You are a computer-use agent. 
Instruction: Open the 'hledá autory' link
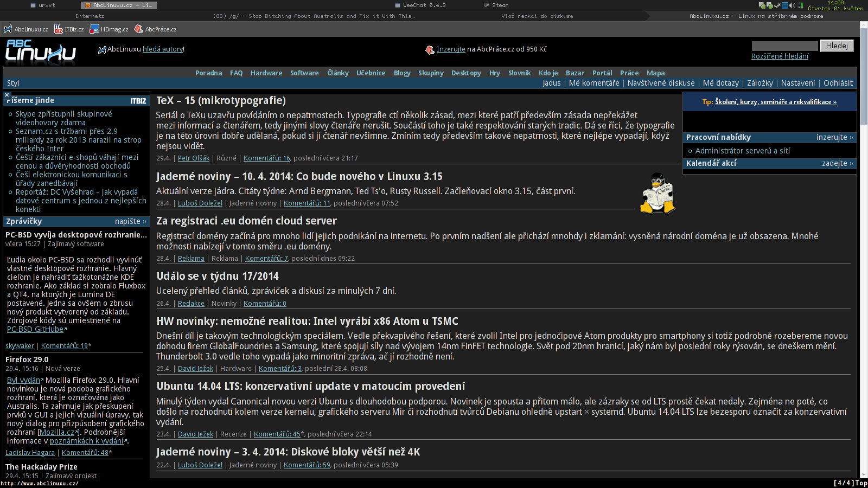click(x=163, y=49)
